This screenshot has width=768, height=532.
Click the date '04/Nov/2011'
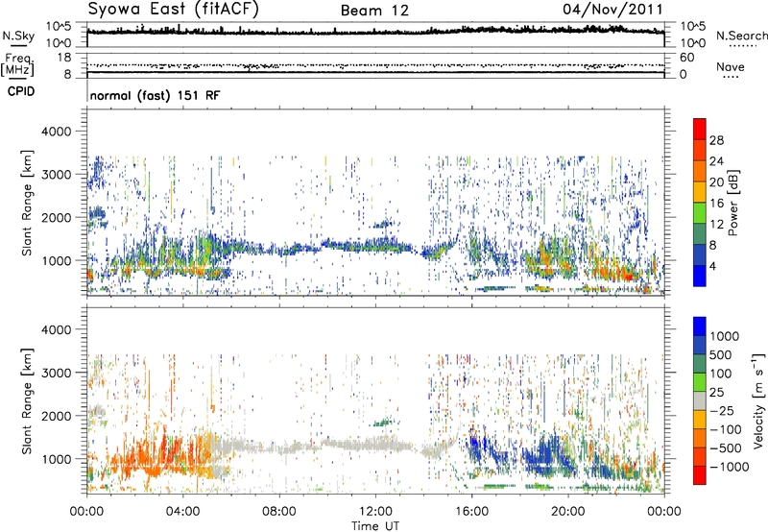[x=612, y=10]
